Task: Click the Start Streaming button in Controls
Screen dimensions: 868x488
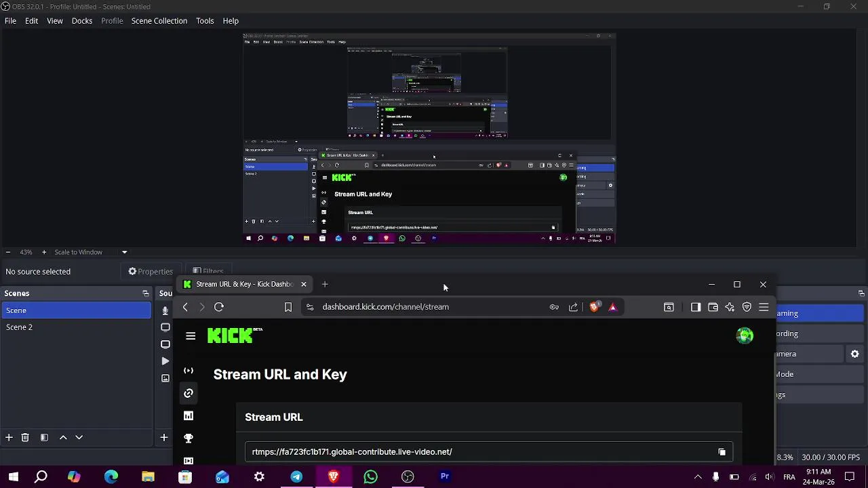Action: [x=819, y=313]
